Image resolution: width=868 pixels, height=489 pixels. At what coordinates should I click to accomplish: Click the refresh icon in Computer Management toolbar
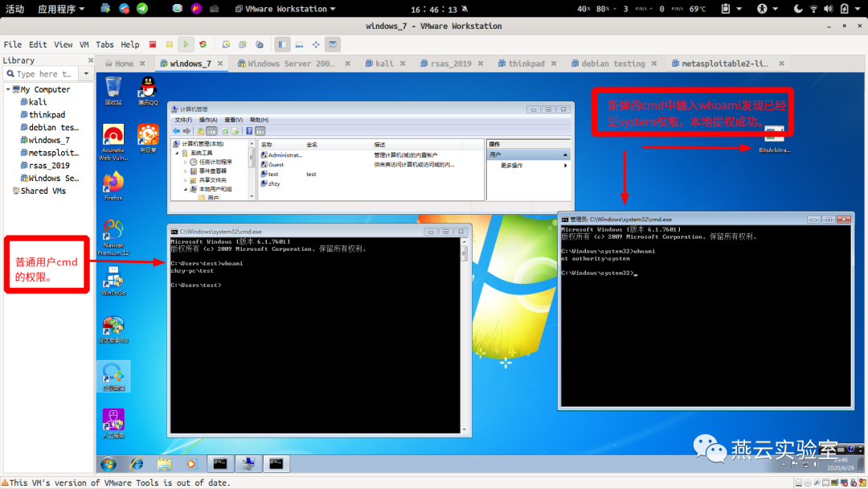click(x=225, y=131)
